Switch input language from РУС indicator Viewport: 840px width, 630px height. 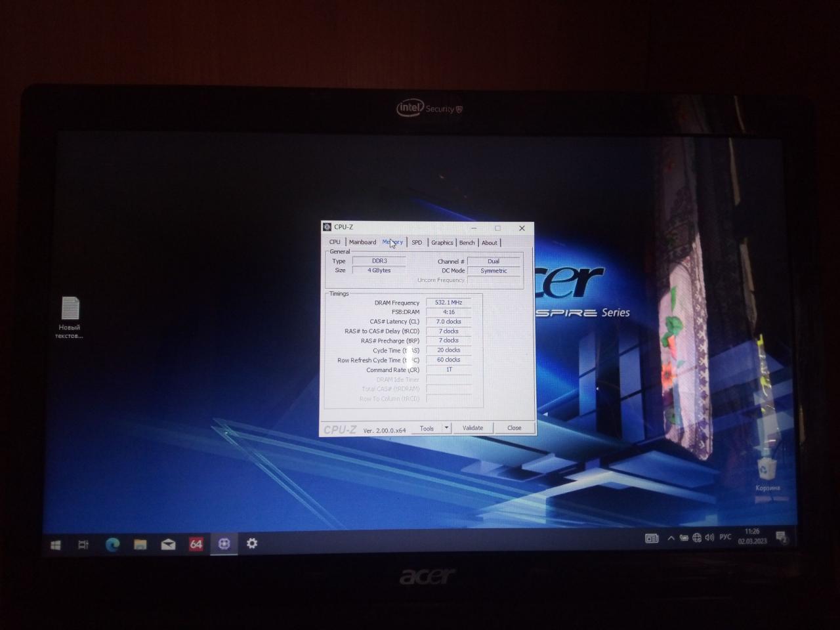[x=725, y=537]
